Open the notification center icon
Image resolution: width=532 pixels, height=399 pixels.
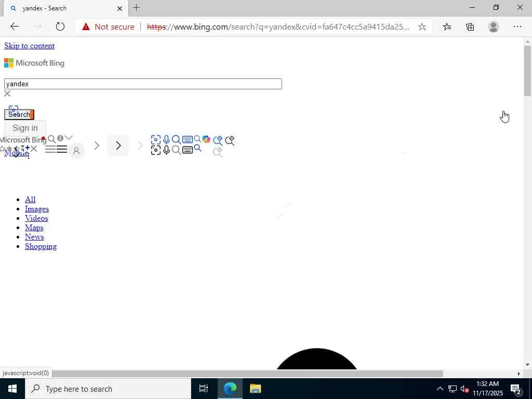tap(515, 389)
